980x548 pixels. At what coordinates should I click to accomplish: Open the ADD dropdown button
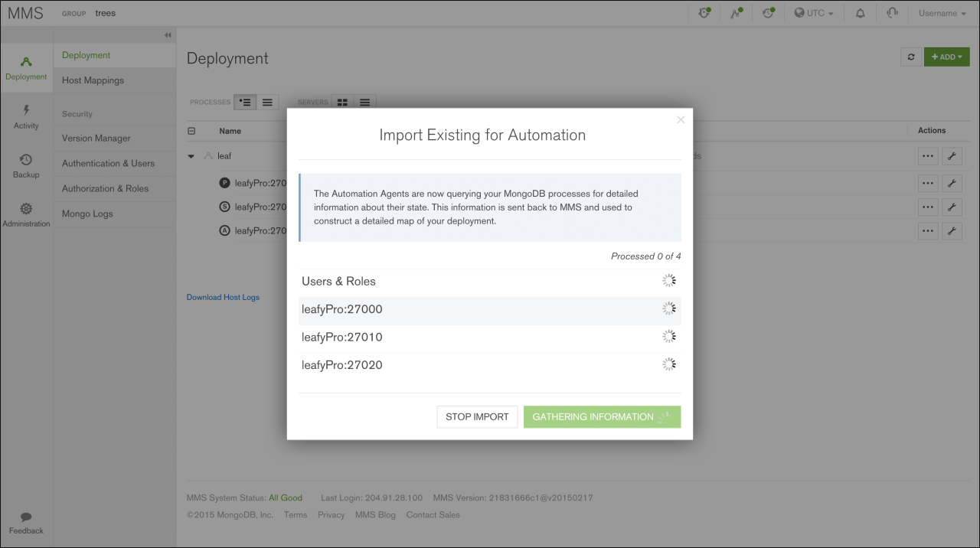point(947,57)
